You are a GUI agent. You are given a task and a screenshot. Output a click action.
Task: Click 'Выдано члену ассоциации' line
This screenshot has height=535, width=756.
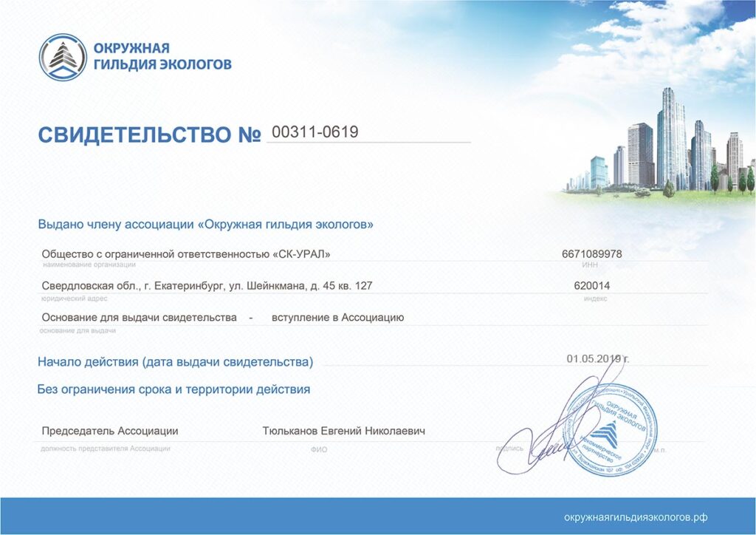point(206,225)
